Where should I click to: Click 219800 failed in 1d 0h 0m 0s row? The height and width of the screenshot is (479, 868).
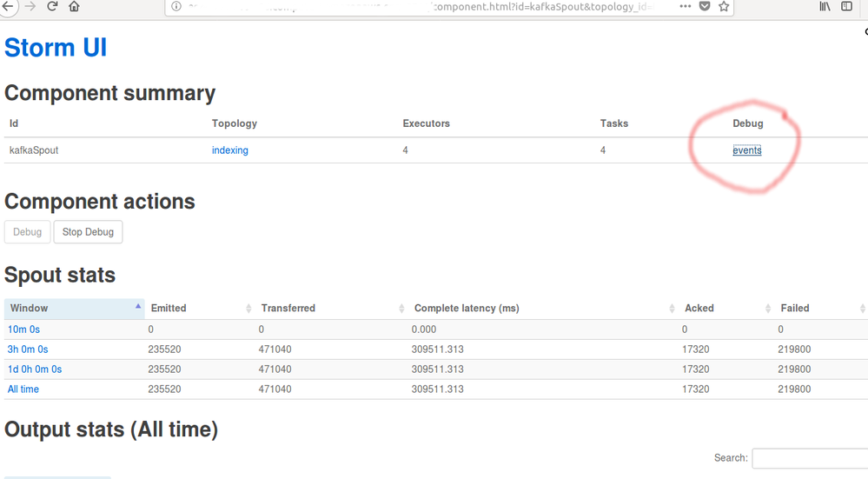[794, 369]
